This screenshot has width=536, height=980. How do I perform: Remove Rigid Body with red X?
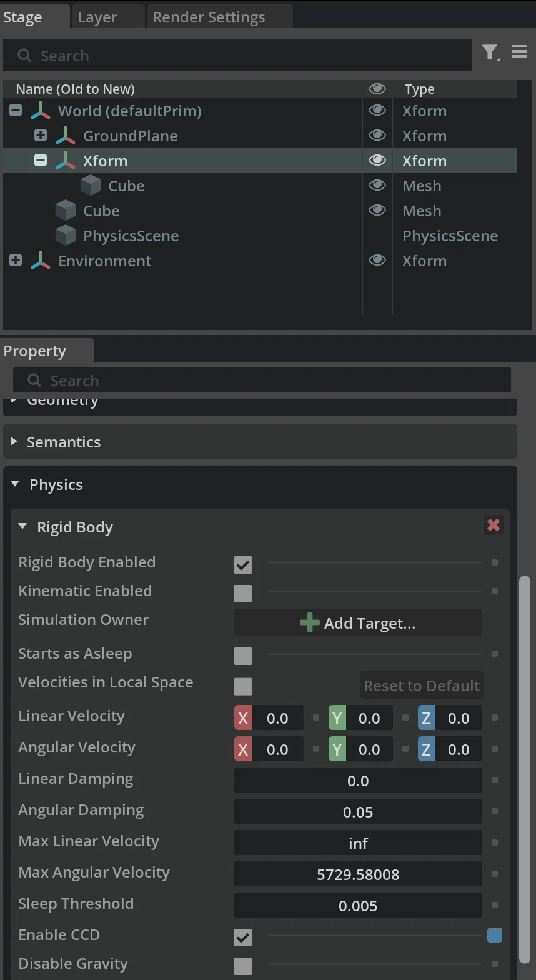[x=494, y=525]
